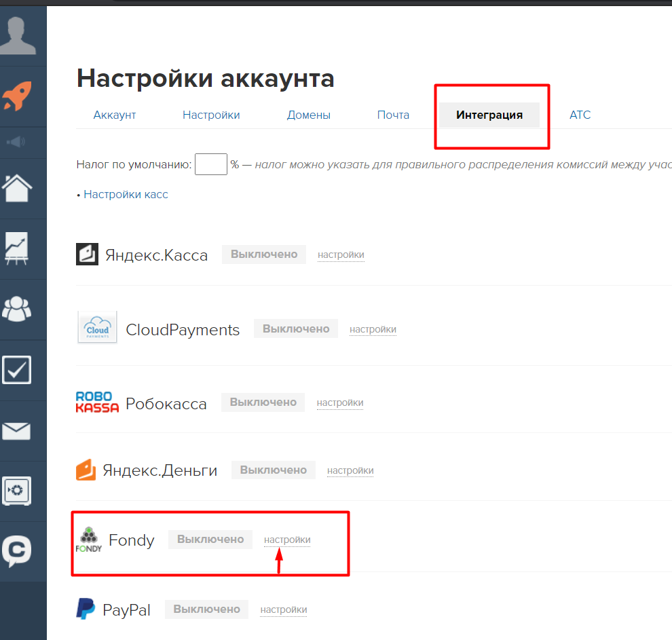This screenshot has width=672, height=640.
Task: Click the Robokassa logo
Action: [97, 402]
